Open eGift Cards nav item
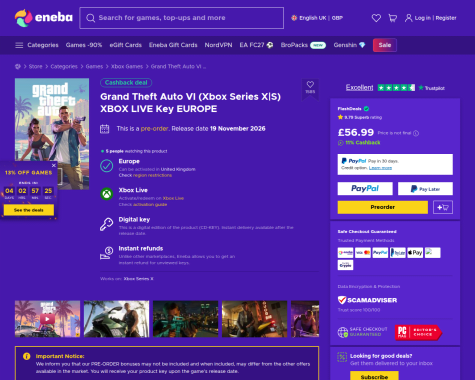Screen dimensions: 475x380 tap(126, 45)
